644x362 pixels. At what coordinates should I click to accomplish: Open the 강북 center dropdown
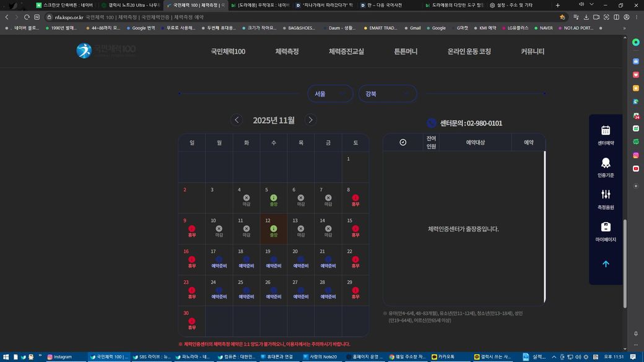tap(387, 94)
